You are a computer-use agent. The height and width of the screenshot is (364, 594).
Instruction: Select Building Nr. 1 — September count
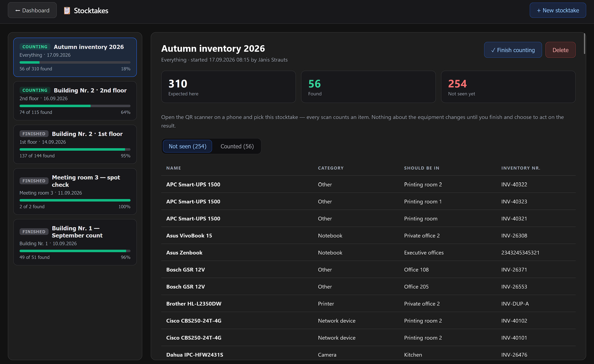click(75, 242)
